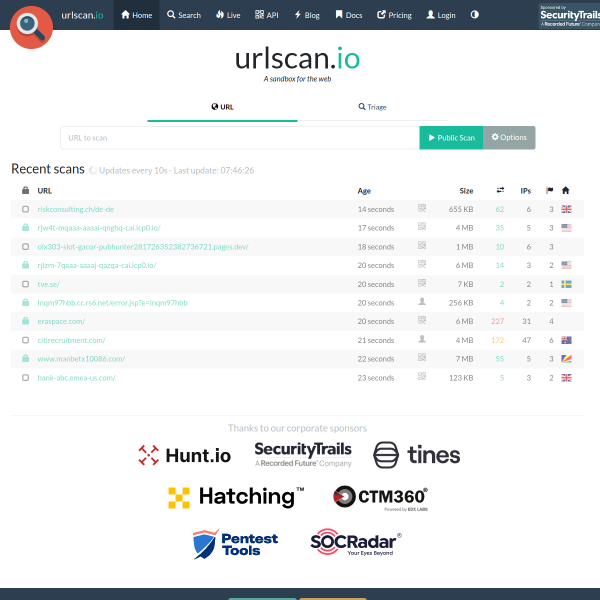Click the green lock icon for rjw4t-mqaaa row
This screenshot has height=600, width=600.
point(26,228)
